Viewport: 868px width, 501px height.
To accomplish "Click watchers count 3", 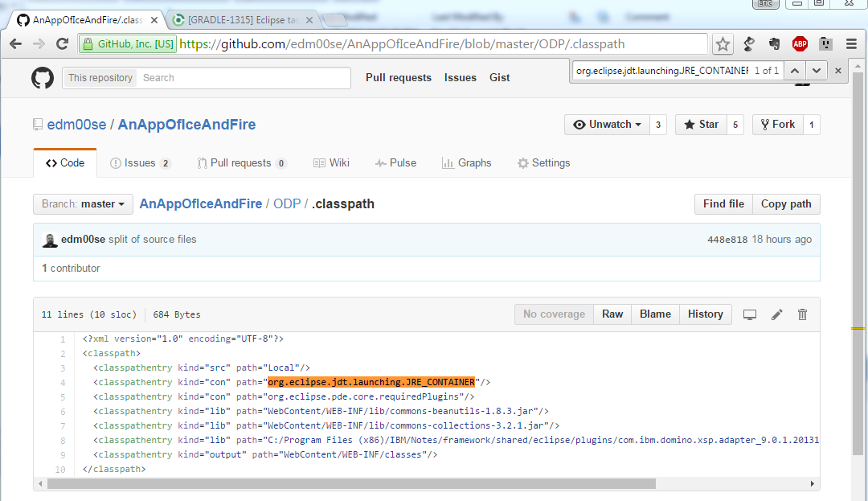I will (x=658, y=125).
